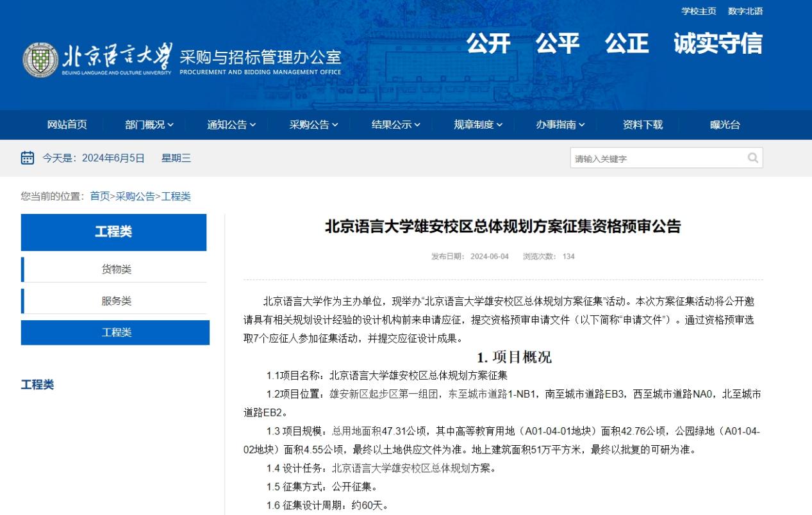Click the line 1.2项目位置

503,403
